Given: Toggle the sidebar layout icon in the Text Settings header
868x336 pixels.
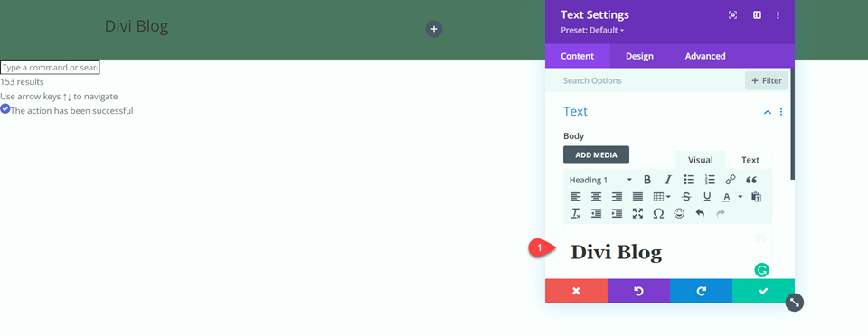Looking at the screenshot, I should coord(757,15).
